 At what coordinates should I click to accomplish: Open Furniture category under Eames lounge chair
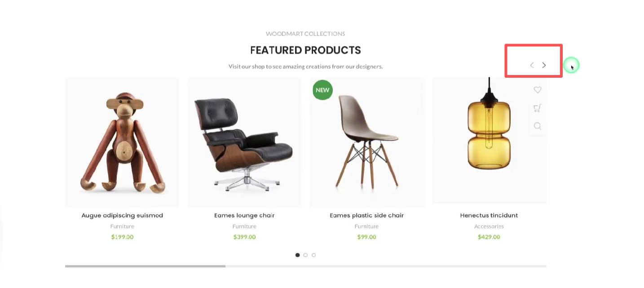point(244,226)
